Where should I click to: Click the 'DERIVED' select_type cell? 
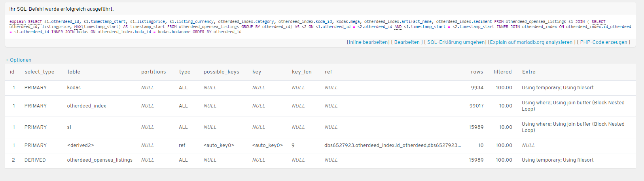[35, 160]
